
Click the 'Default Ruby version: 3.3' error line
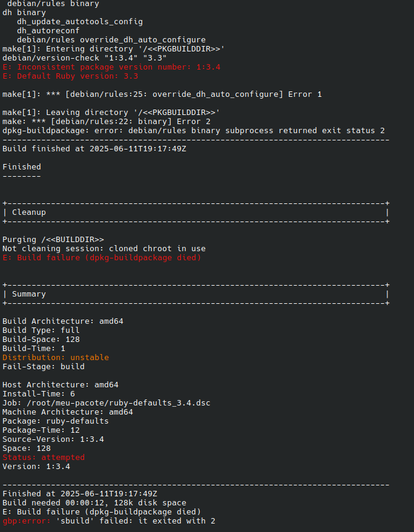pos(70,76)
